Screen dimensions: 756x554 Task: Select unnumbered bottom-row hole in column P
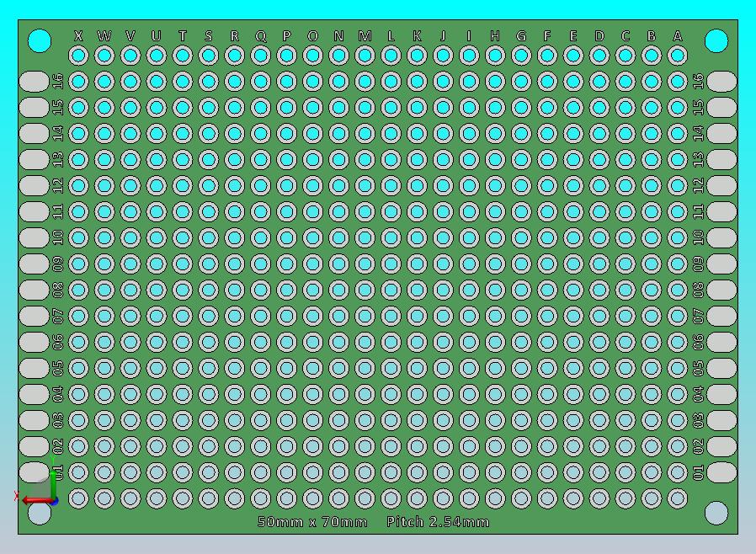(x=287, y=498)
